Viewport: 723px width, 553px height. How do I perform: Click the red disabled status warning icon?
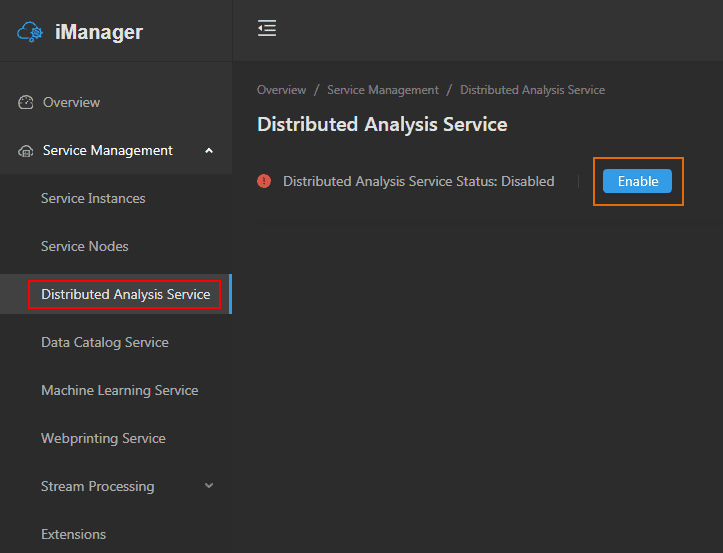264,181
